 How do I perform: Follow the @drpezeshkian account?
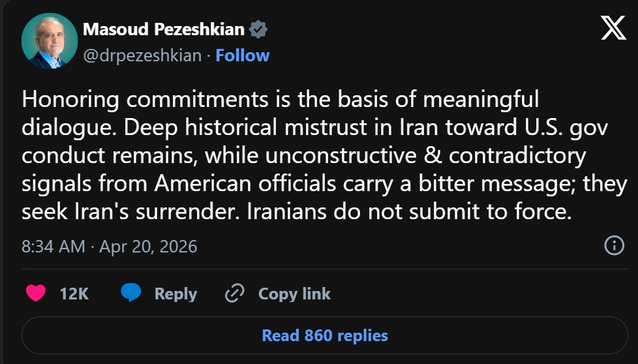tap(243, 55)
